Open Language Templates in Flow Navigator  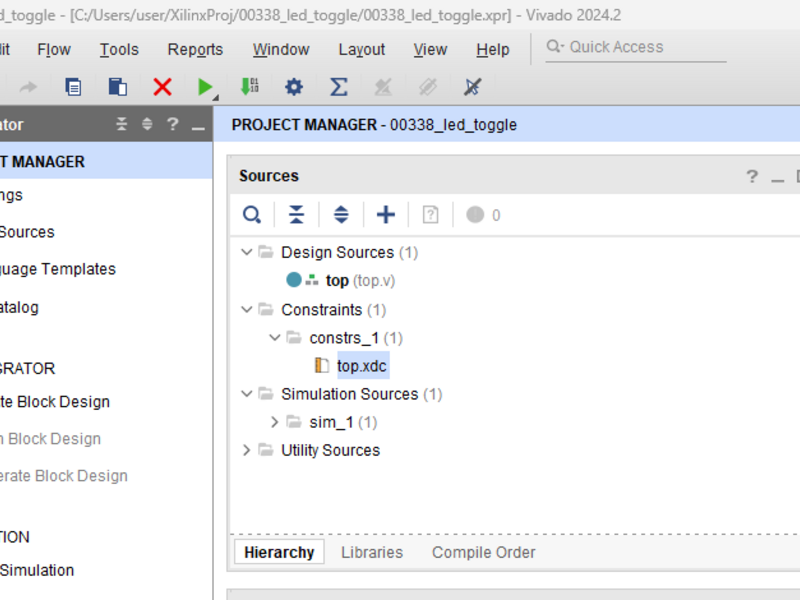(58, 269)
